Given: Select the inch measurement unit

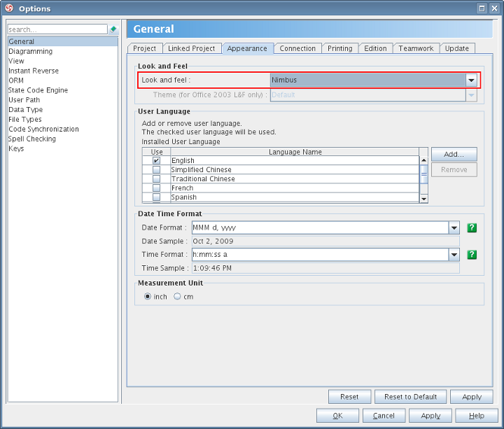Looking at the screenshot, I should click(148, 296).
